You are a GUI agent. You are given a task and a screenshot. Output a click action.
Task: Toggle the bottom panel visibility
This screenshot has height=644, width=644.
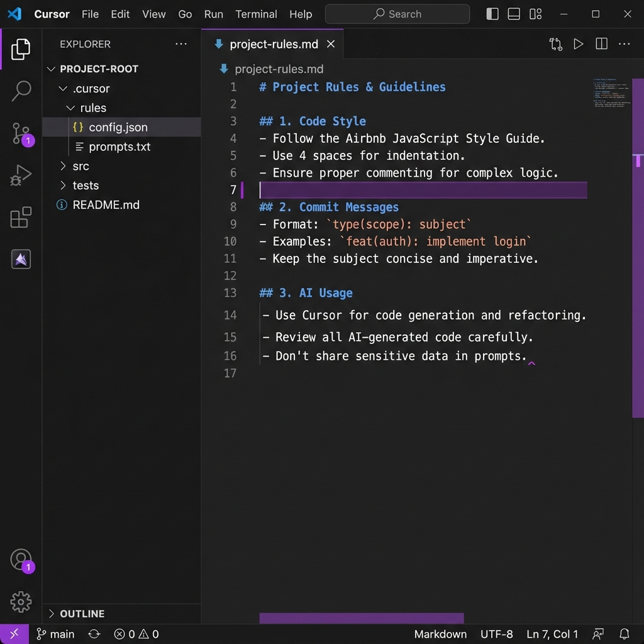point(513,14)
